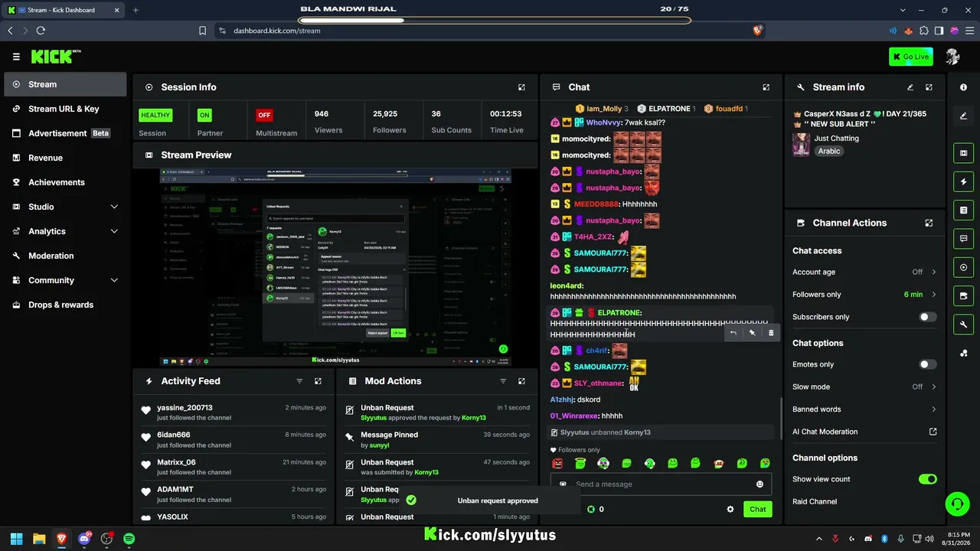Open File Explorer from the taskbar
The width and height of the screenshot is (980, 551).
pos(39,539)
